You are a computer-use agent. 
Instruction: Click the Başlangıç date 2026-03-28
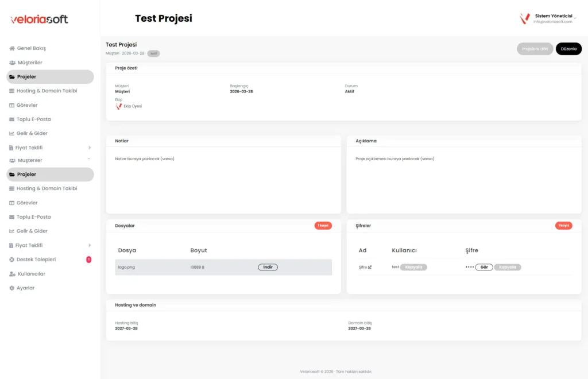coord(242,91)
